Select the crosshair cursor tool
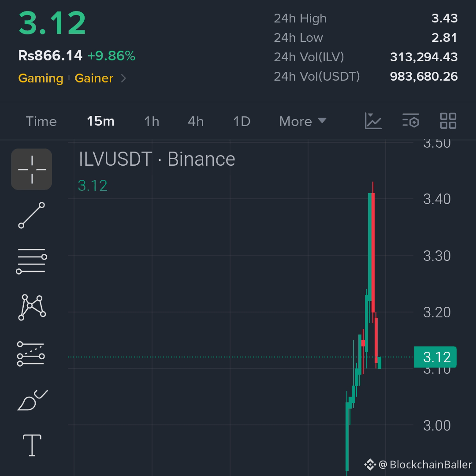Viewport: 476px width, 476px height. tap(32, 169)
